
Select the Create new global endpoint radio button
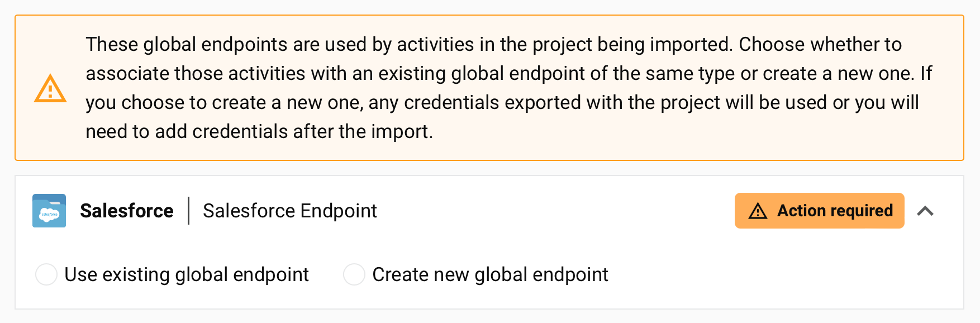[x=354, y=274]
